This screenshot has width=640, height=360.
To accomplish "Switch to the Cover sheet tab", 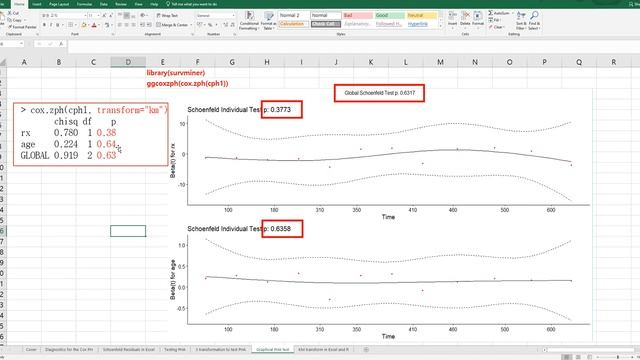I will (x=31, y=349).
